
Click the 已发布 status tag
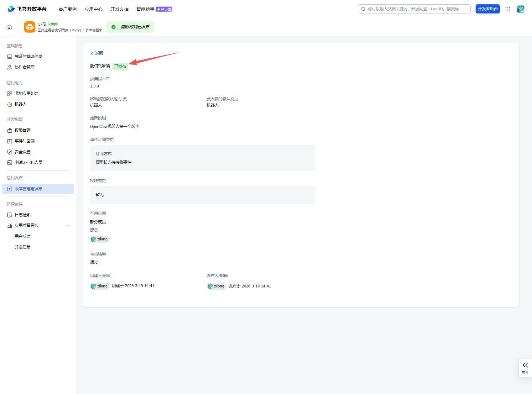[120, 66]
